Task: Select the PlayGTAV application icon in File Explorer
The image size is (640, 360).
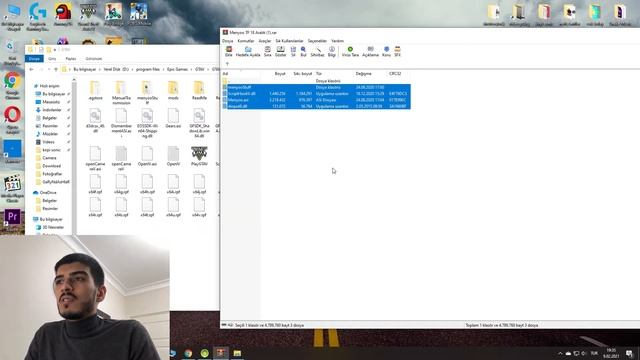Action: tap(199, 156)
